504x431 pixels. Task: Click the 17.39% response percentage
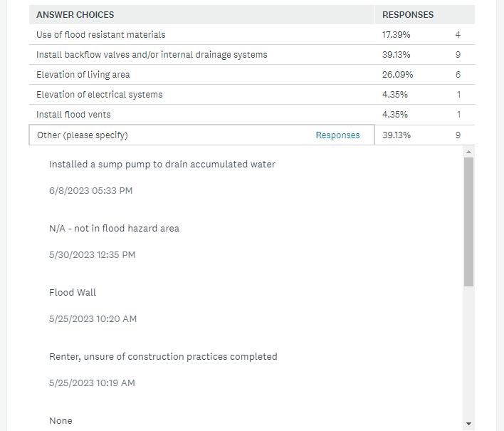[396, 35]
